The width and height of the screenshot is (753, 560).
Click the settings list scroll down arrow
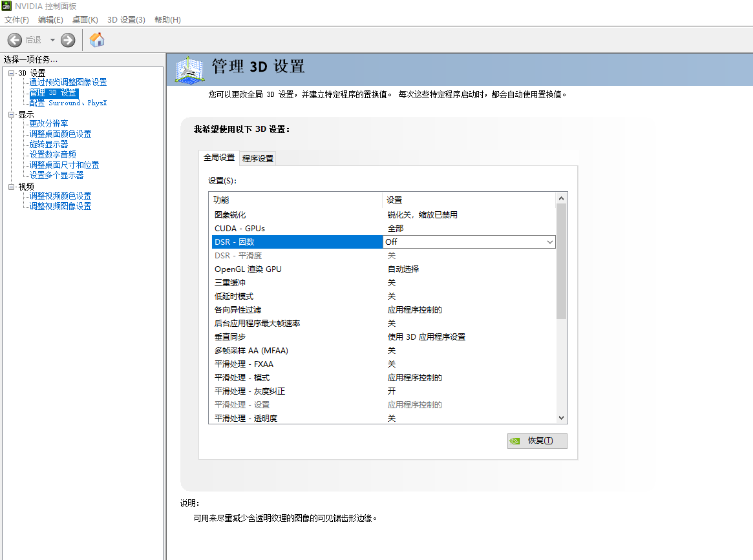[561, 418]
